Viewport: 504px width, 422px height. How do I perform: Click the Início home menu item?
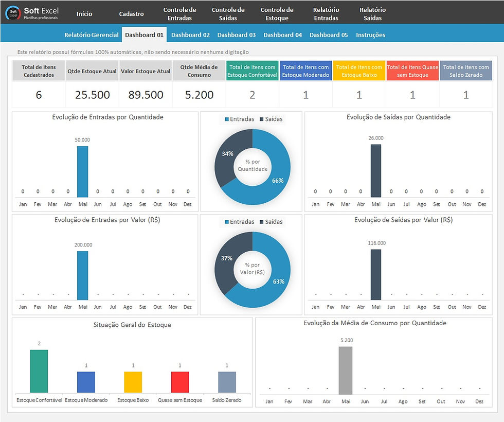tap(85, 14)
